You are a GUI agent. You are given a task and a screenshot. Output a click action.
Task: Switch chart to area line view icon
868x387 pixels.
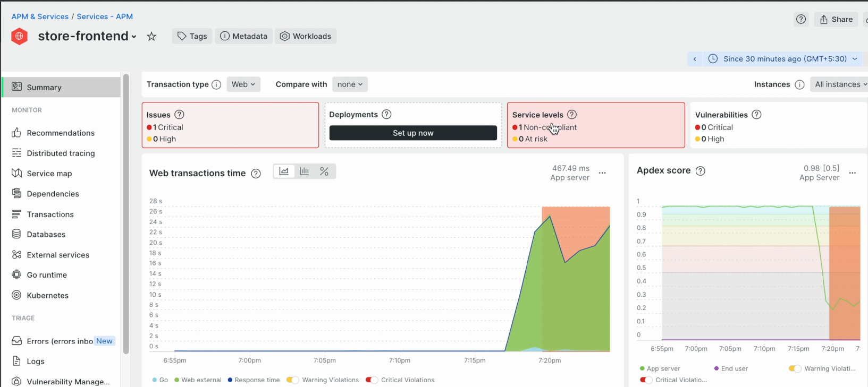coord(284,171)
